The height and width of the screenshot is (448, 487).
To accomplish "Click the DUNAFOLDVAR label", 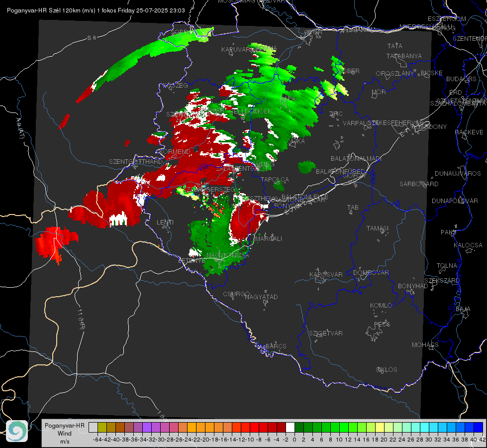I will coord(455,201).
